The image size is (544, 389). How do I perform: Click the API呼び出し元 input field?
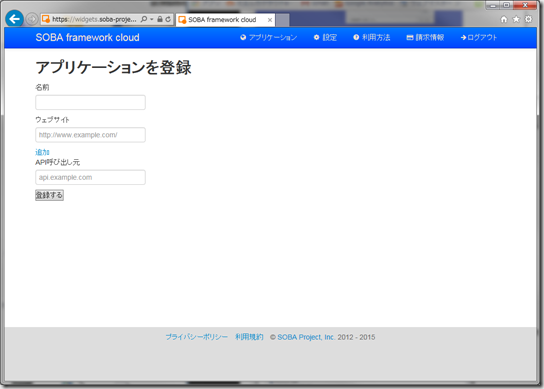tap(90, 177)
